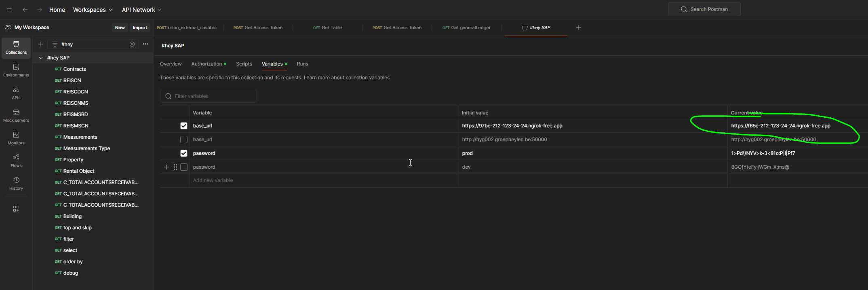Open the top and skip request
The image size is (868, 290).
[x=77, y=228]
